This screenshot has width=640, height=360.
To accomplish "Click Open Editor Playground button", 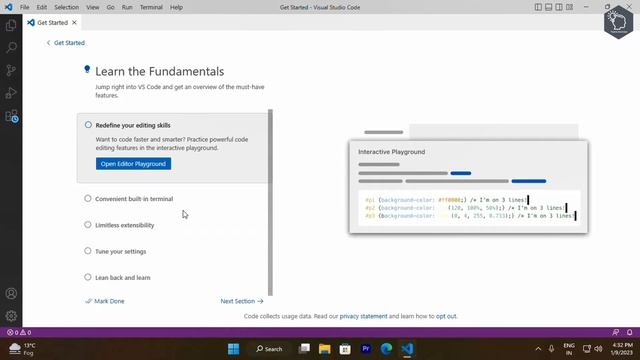I will tap(133, 164).
